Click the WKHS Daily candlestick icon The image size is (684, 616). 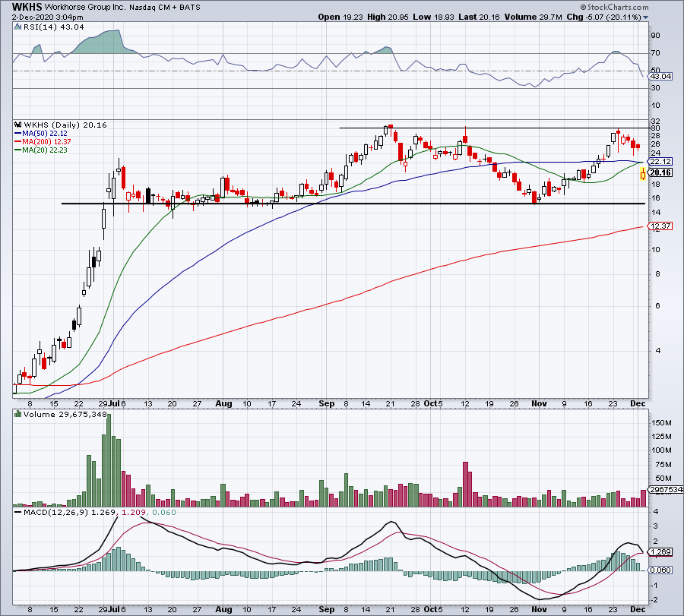pyautogui.click(x=18, y=125)
